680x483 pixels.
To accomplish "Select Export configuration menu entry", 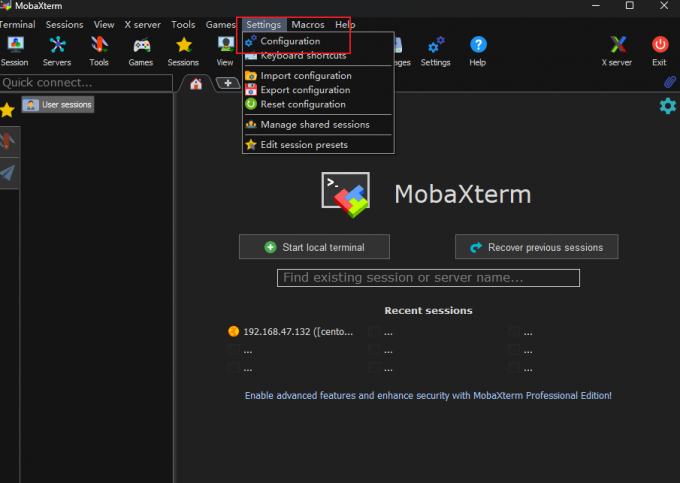I will 318,90.
